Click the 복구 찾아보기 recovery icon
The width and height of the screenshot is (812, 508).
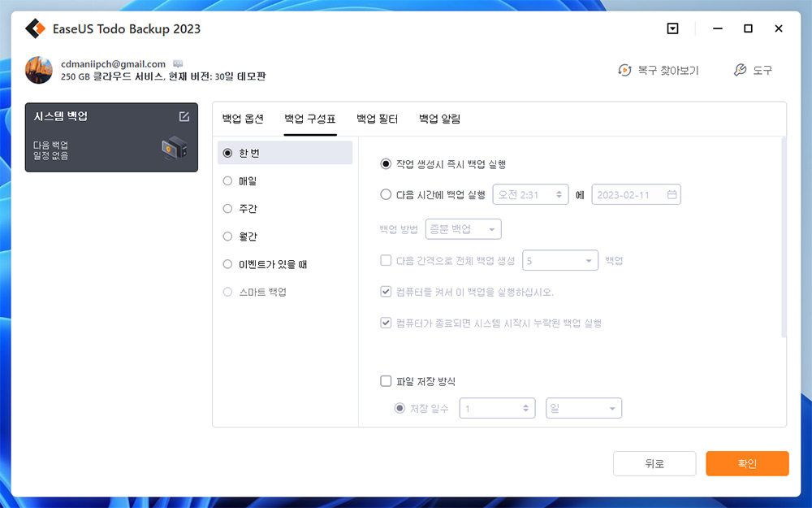pos(624,70)
